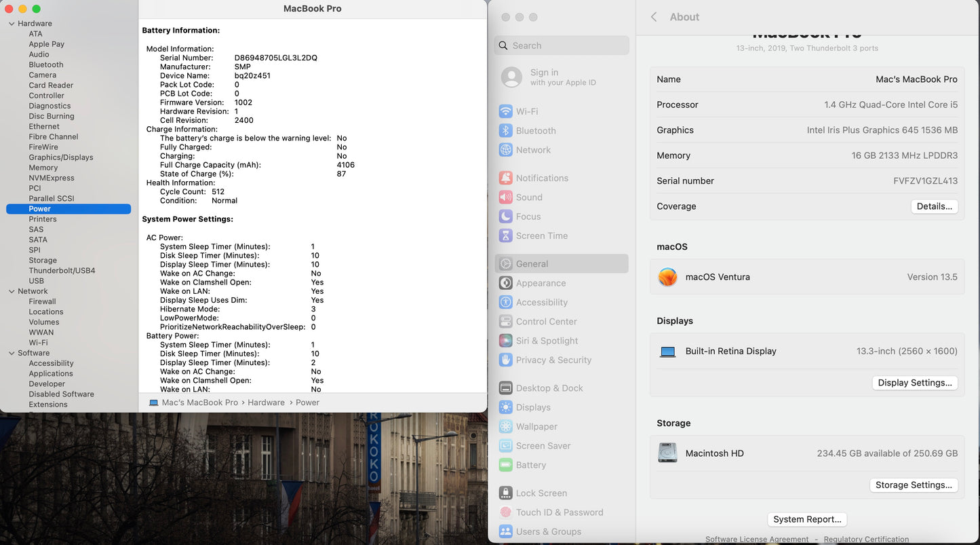Collapse the Hardware tree section
Image resolution: width=980 pixels, height=545 pixels.
pos(12,24)
